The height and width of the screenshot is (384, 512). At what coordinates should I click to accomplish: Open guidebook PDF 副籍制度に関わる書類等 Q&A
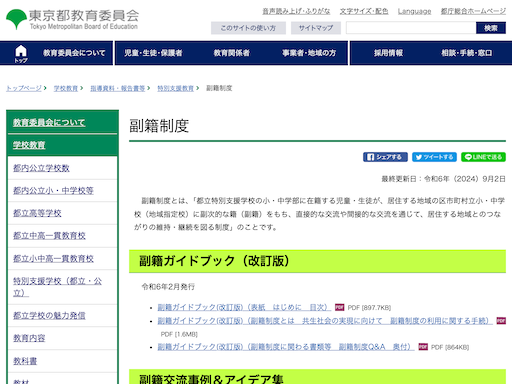tap(286, 347)
